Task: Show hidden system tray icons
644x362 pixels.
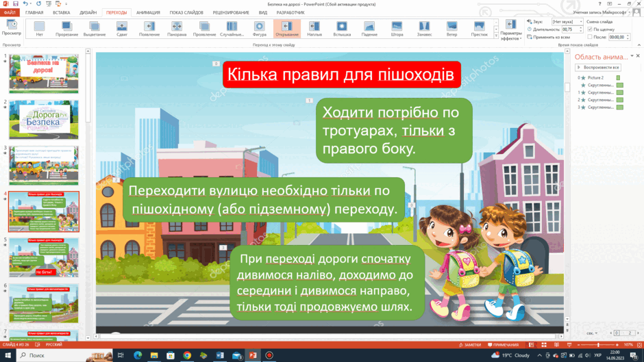Action: pyautogui.click(x=540, y=355)
